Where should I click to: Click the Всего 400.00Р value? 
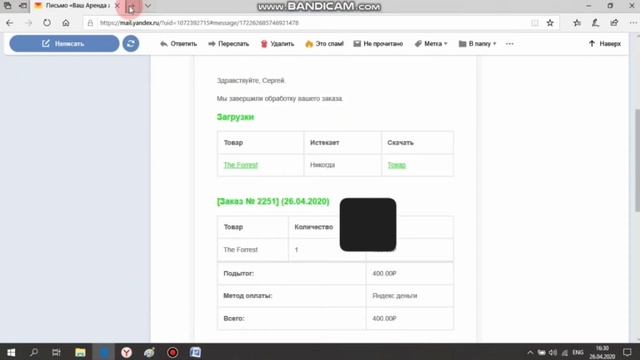point(384,318)
